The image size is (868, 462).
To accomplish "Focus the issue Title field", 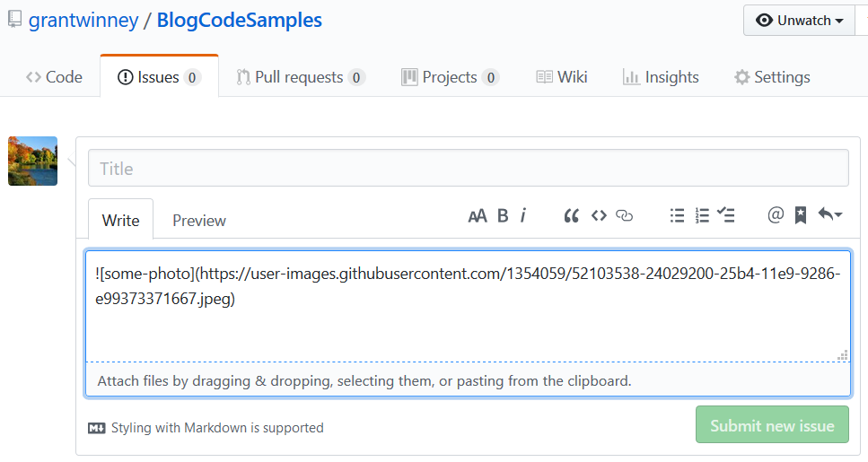I will coord(469,168).
